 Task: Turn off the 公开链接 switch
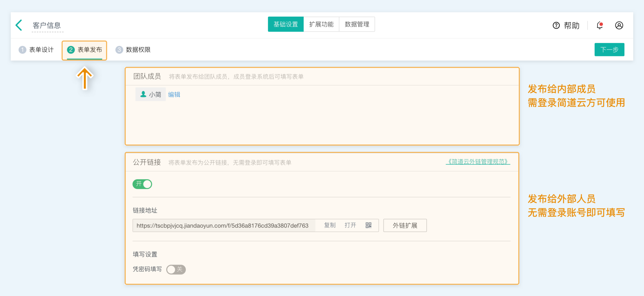coord(142,184)
